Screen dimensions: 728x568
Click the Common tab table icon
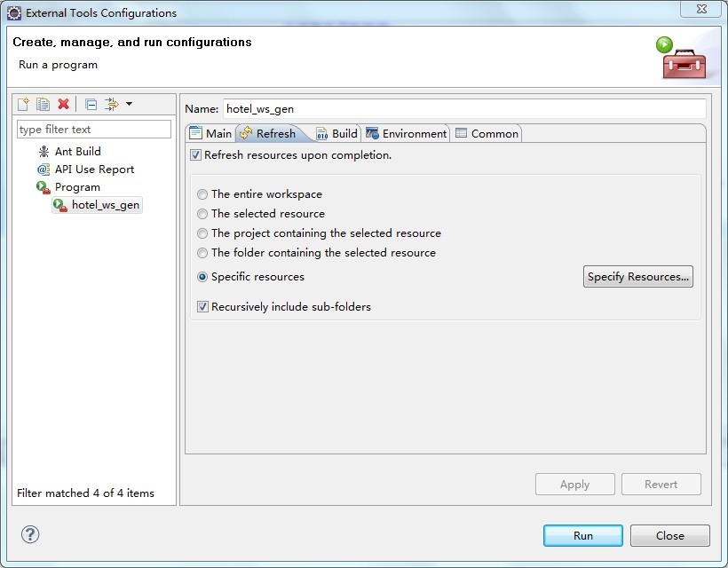tap(461, 134)
